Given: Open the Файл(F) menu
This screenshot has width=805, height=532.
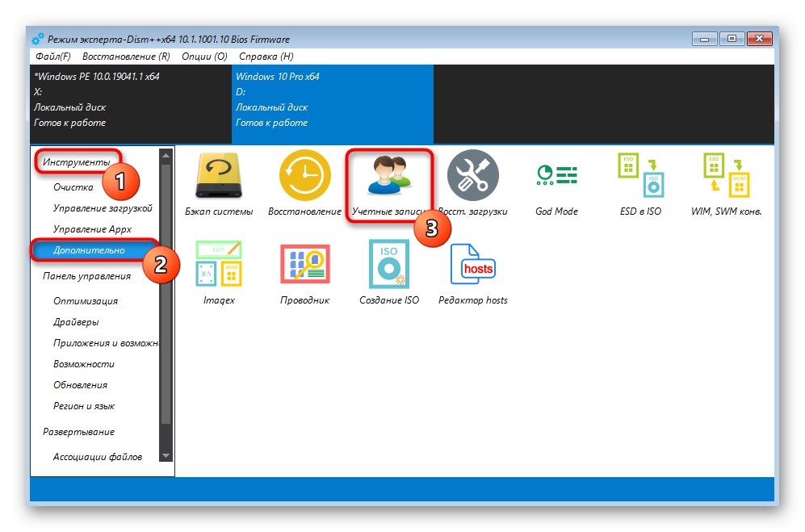Looking at the screenshot, I should point(52,57).
